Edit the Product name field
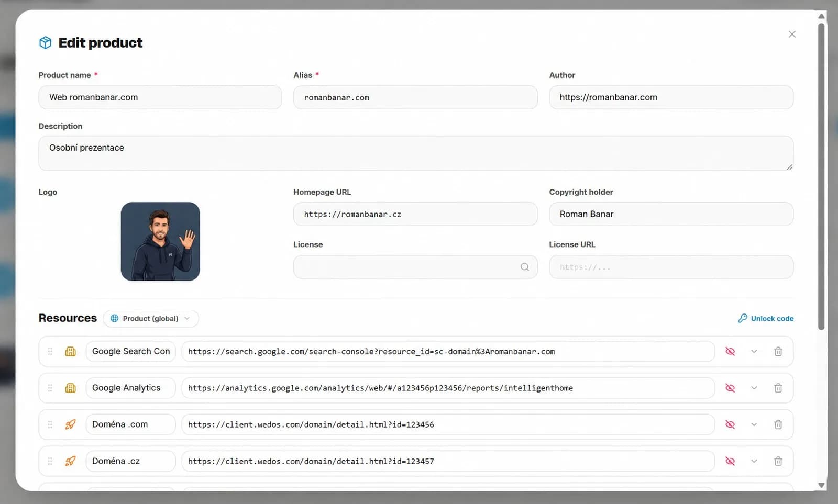The image size is (838, 504). coord(160,97)
